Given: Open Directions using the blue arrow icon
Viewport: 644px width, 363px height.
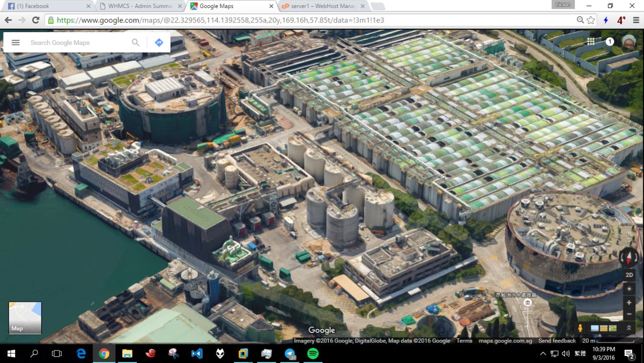Looking at the screenshot, I should coord(159,43).
